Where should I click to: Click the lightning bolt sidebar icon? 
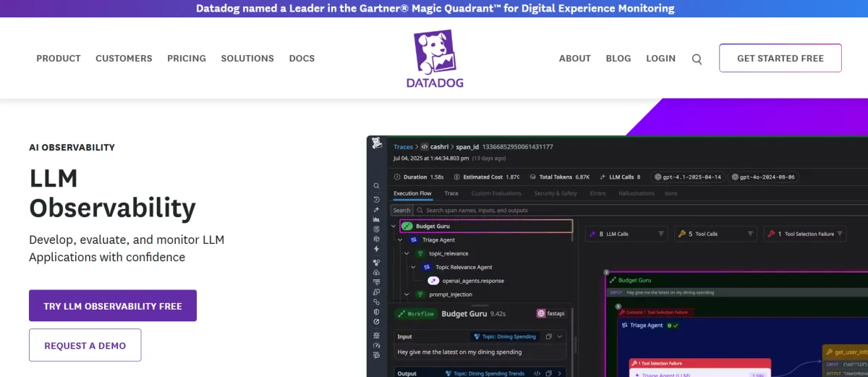click(x=377, y=249)
